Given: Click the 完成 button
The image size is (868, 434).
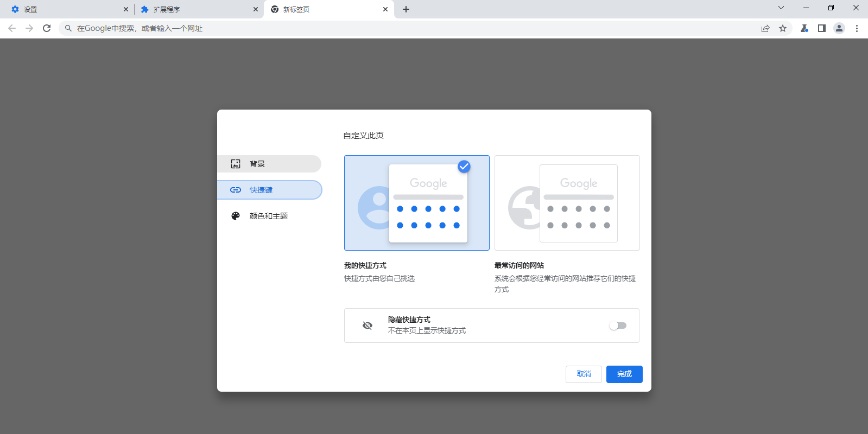Looking at the screenshot, I should click(624, 374).
